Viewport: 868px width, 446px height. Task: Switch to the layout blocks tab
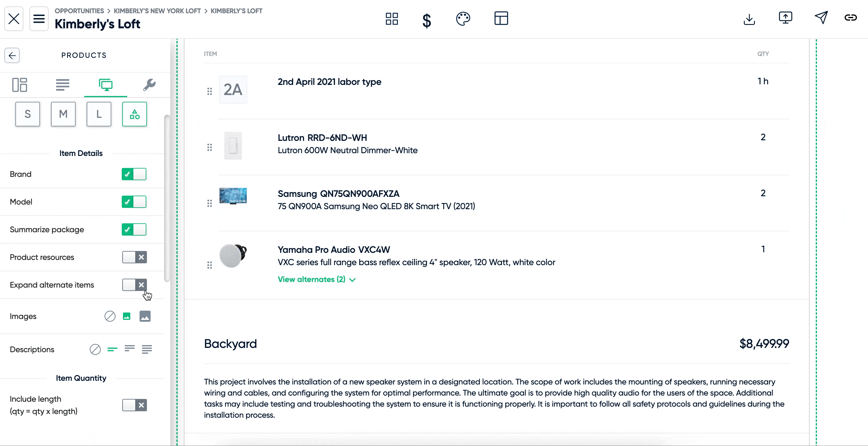20,85
